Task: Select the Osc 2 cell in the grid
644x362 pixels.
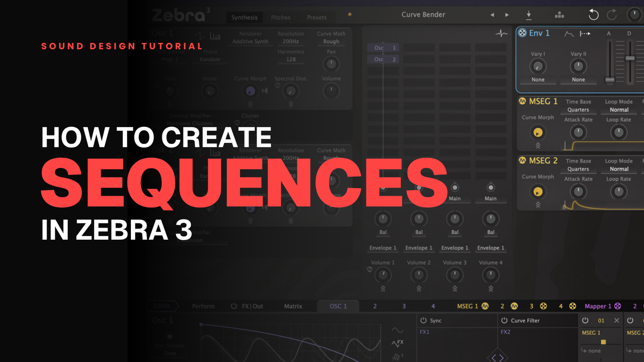Action: pyautogui.click(x=383, y=59)
